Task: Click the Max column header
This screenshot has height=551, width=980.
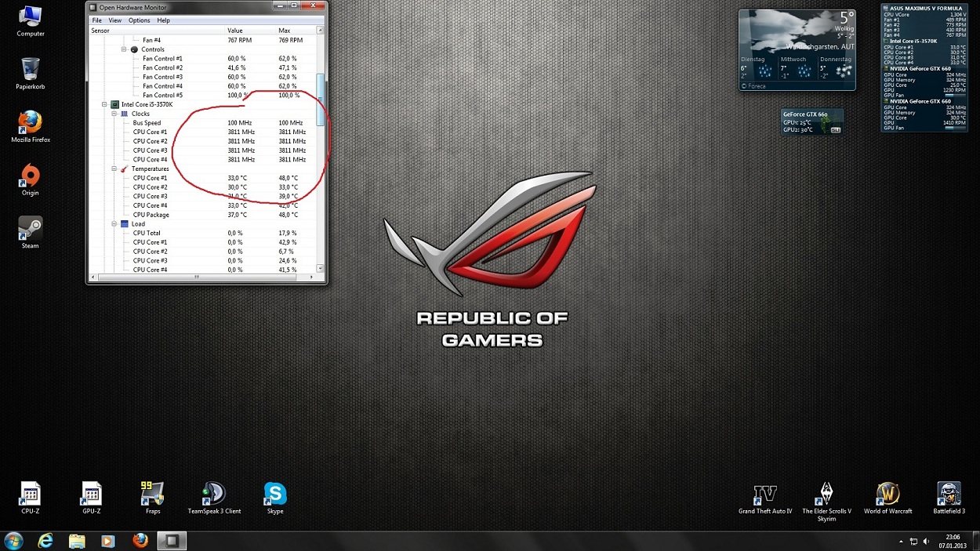Action: pos(296,31)
